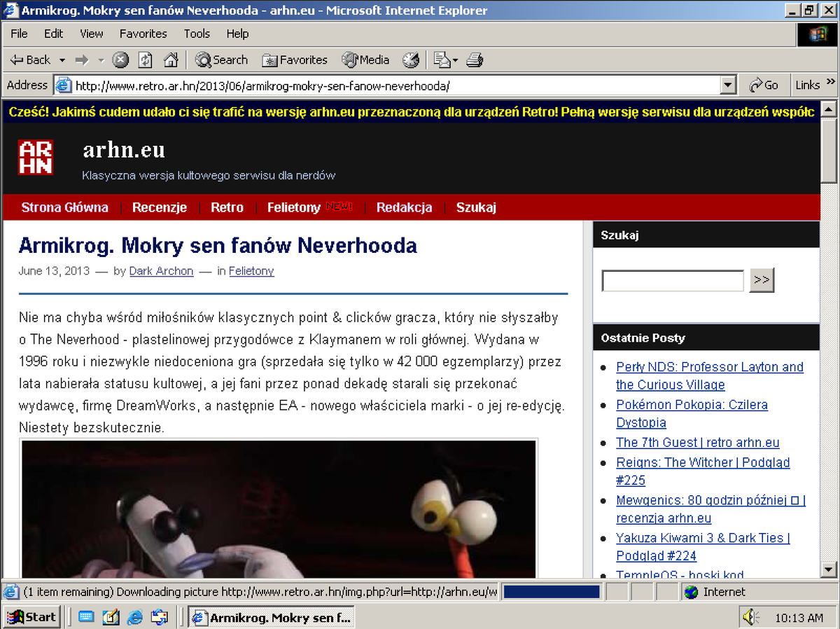Click the vertical scrollbar up arrow
Screen dimensions: 840x629
pyautogui.click(x=829, y=111)
